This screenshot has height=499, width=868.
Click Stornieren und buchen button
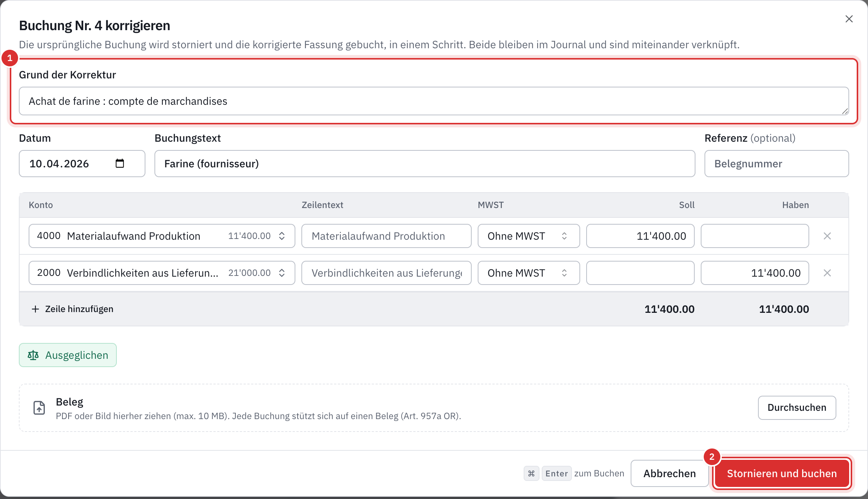tap(782, 473)
